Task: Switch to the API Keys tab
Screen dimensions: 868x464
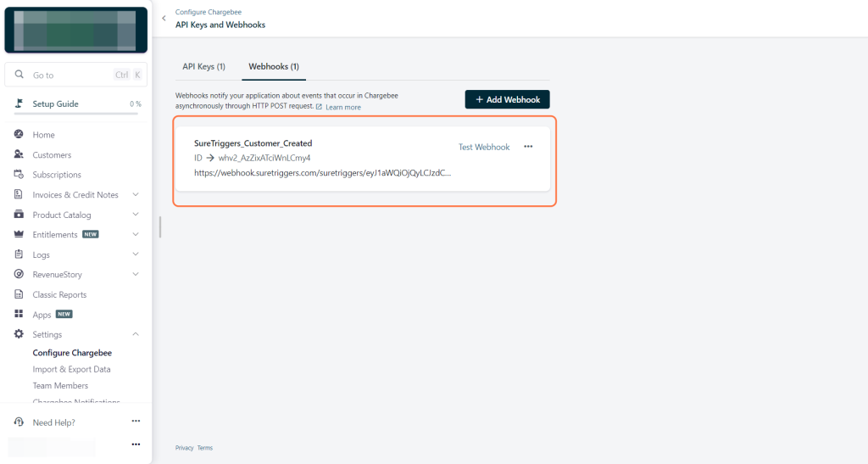Action: [203, 66]
